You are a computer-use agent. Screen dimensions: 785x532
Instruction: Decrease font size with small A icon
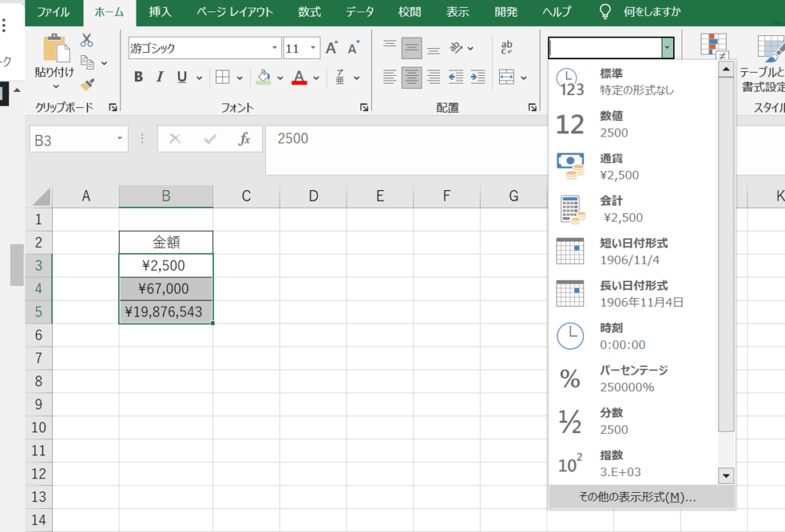[x=353, y=48]
